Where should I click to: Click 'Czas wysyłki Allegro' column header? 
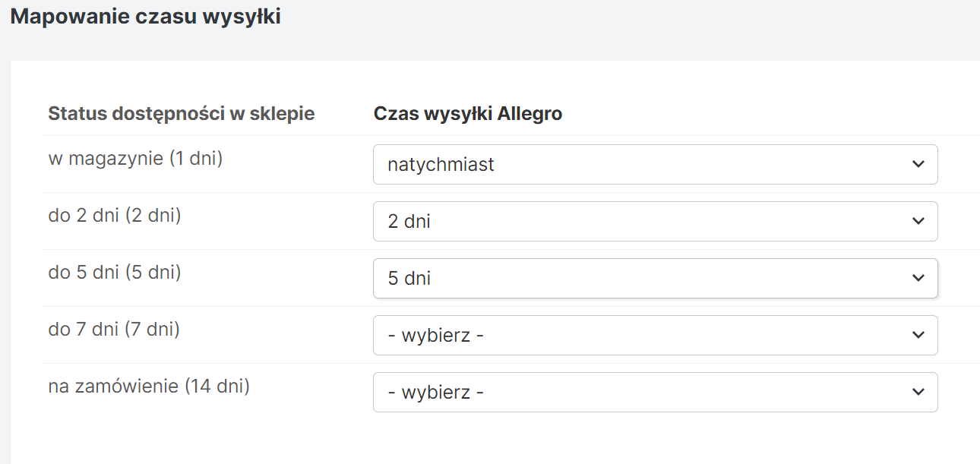pyautogui.click(x=468, y=114)
